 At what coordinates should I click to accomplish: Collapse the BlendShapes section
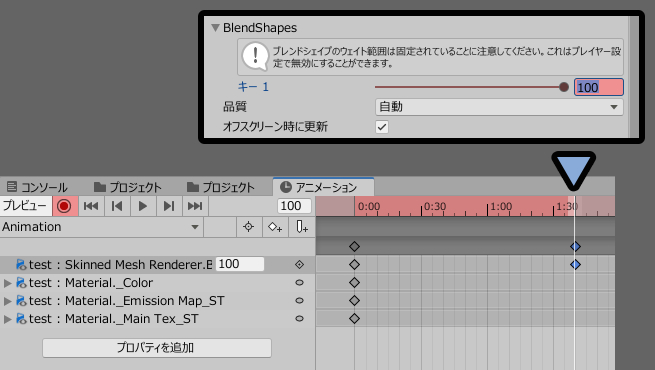215,28
